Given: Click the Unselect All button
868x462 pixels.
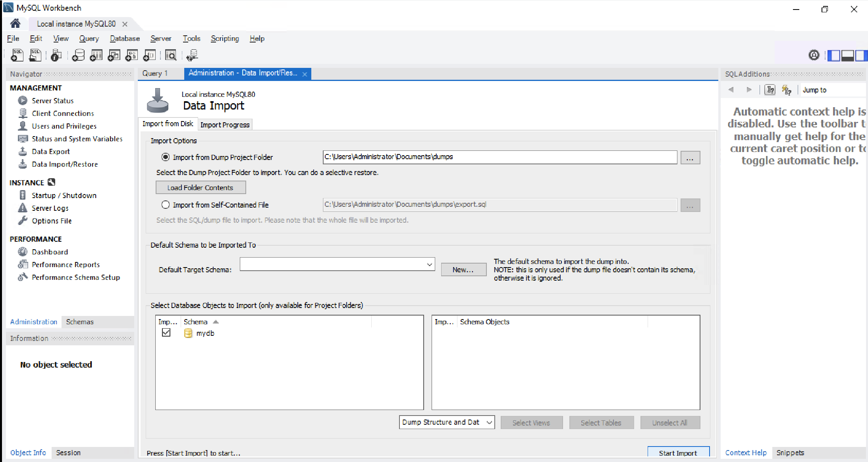Looking at the screenshot, I should (x=670, y=423).
